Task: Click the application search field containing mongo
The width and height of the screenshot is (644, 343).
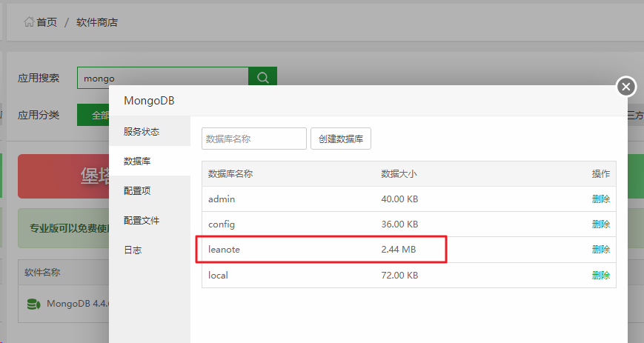Action: (x=162, y=78)
